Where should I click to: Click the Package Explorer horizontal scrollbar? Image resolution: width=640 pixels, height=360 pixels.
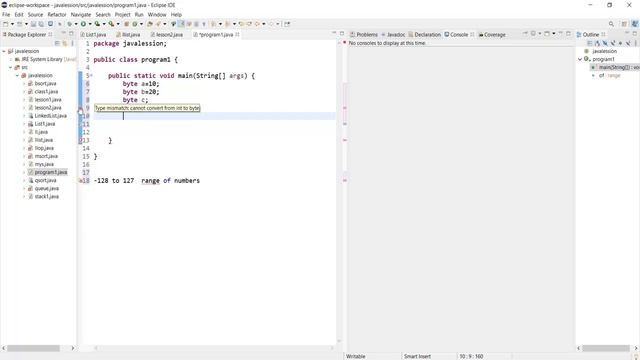pyautogui.click(x=33, y=348)
